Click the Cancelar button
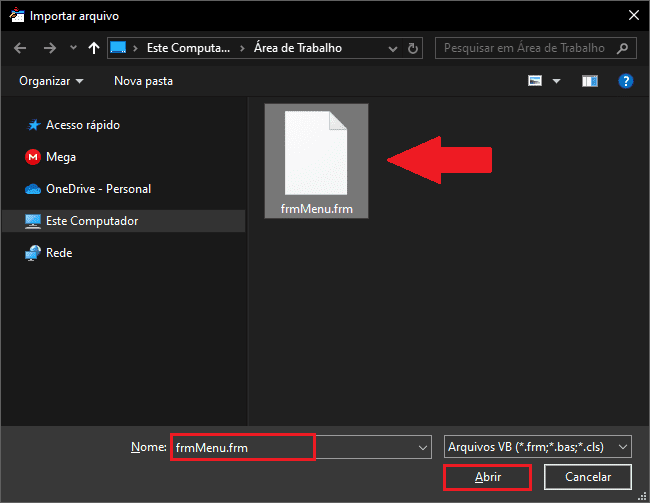The width and height of the screenshot is (650, 503). tap(588, 478)
